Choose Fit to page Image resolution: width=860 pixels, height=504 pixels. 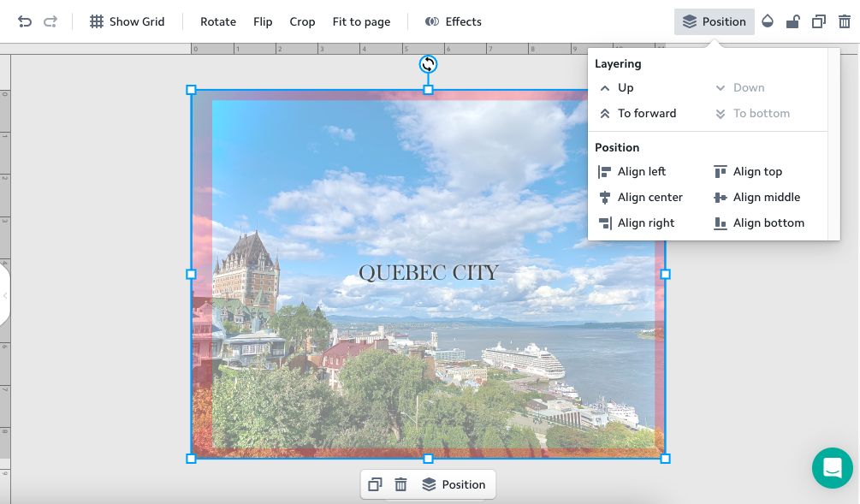361,22
